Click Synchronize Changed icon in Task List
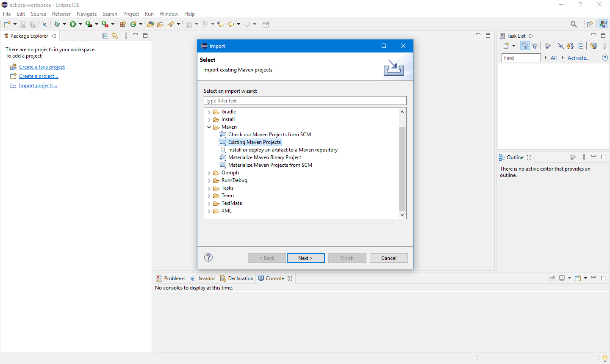610x364 pixels. coord(593,46)
